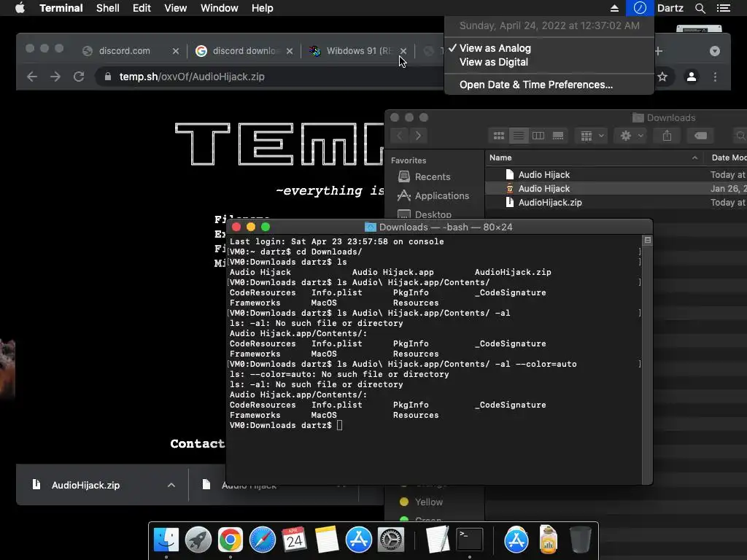Click the analog clock in the menu bar

[640, 8]
